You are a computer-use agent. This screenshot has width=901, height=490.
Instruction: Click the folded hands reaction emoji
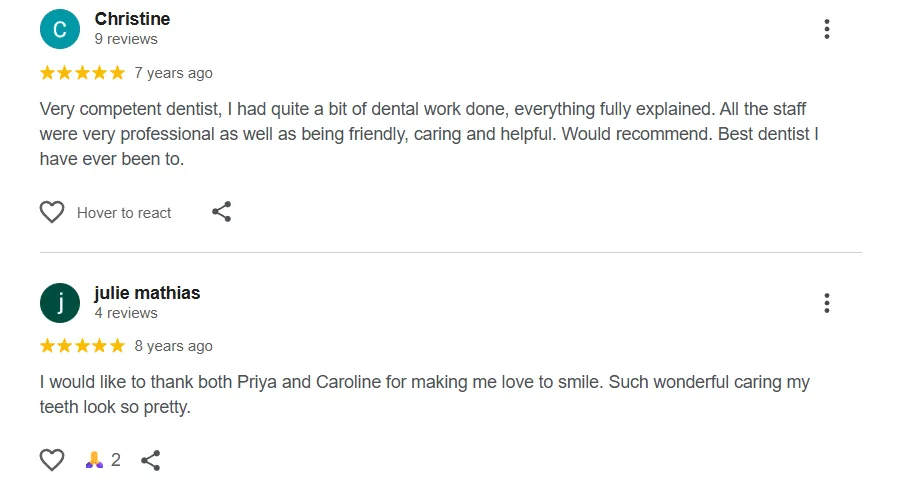[94, 460]
